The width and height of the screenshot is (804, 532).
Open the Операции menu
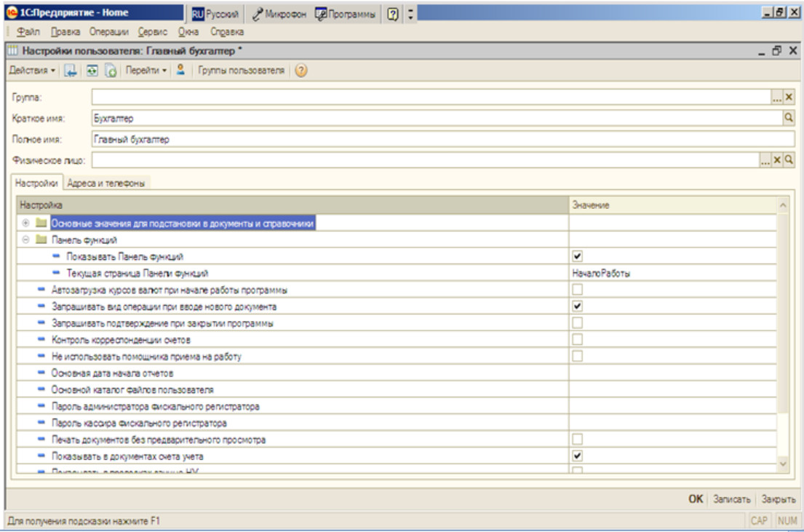click(x=108, y=32)
